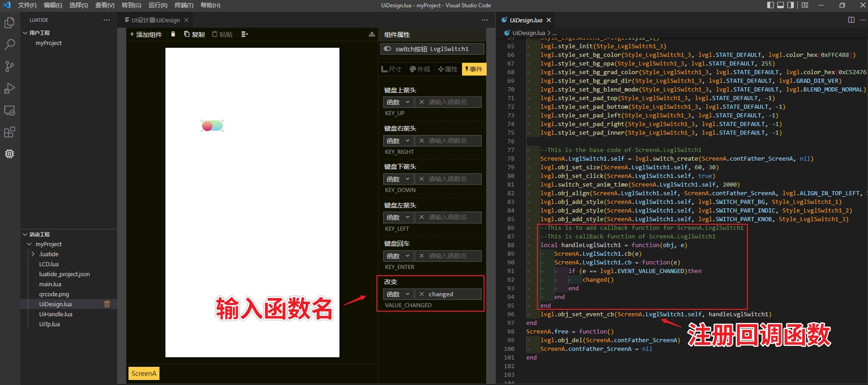Click the component tree hierarchy icon

372,34
